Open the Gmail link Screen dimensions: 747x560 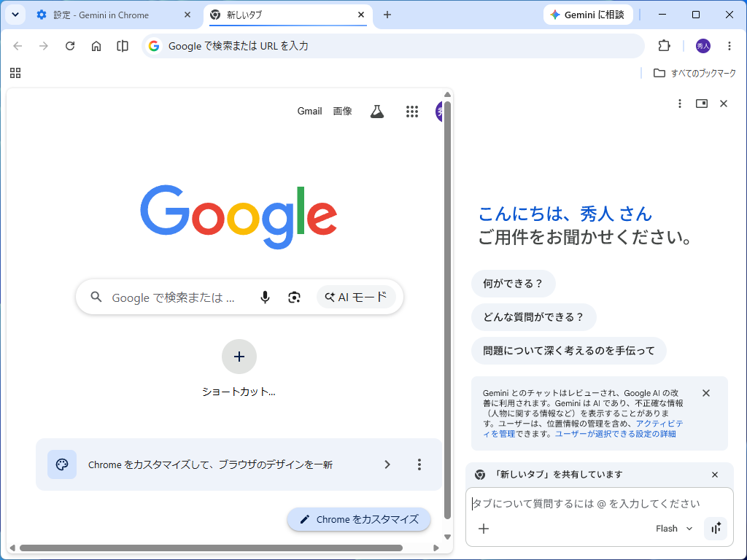(x=309, y=111)
